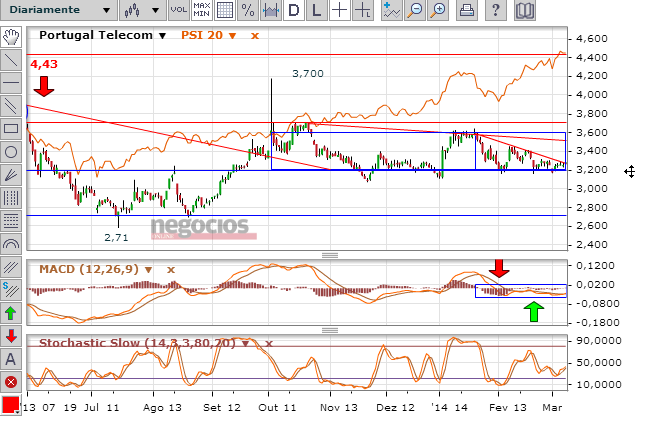Open the Stochastic Slow settings dropdown
647x421 pixels.
click(x=246, y=343)
